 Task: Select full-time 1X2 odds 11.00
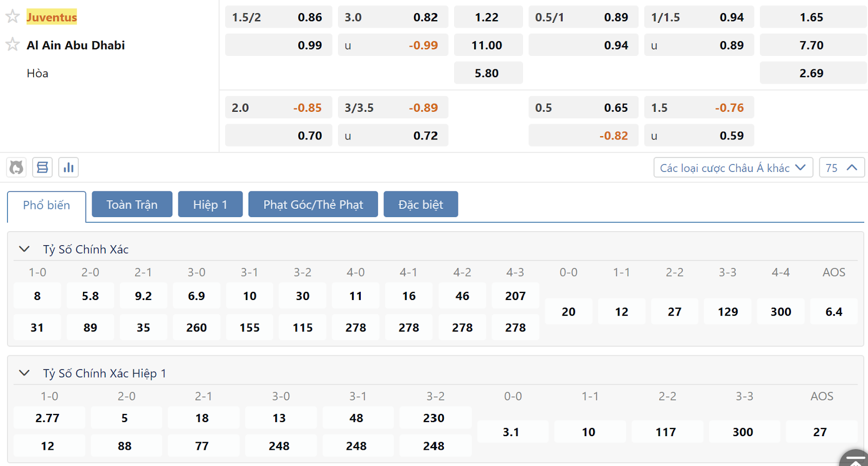[488, 46]
